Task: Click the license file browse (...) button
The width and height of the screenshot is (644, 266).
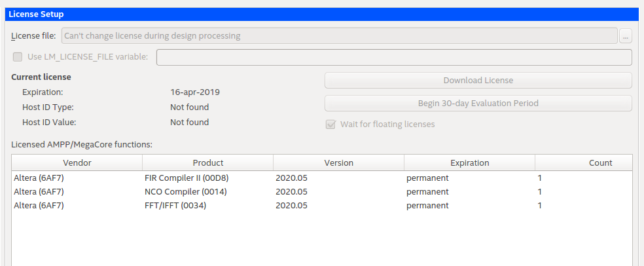Action: [x=626, y=36]
